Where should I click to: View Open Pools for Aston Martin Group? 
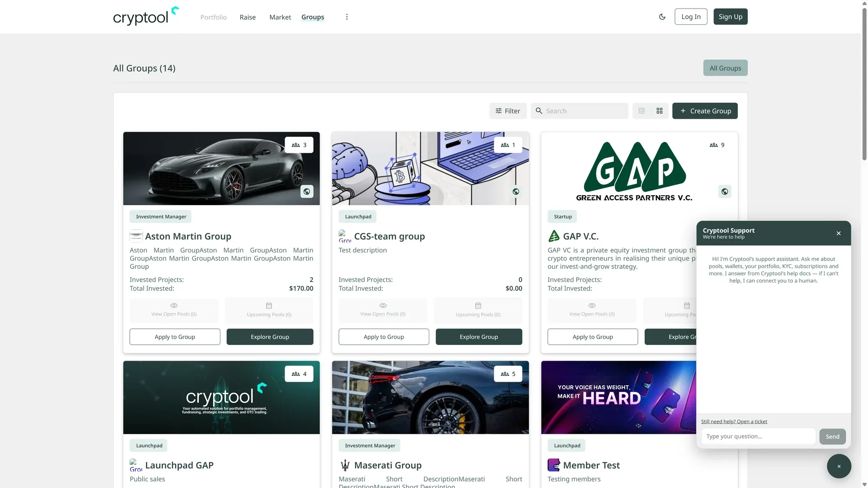pyautogui.click(x=174, y=310)
